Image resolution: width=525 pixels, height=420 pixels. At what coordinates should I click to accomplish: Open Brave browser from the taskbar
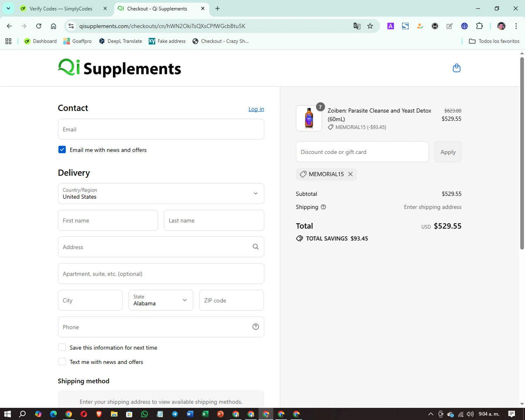(x=99, y=414)
